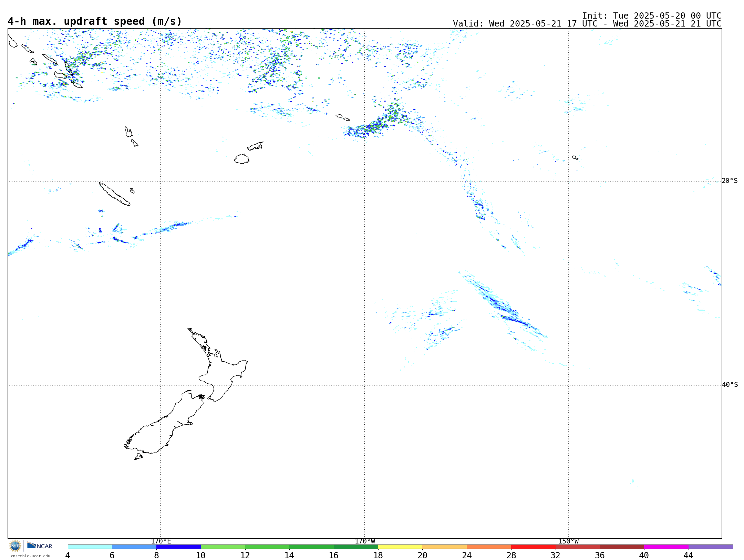The image size is (744, 560).
Task: Select the light cyan 4–6 m/s swatch
Action: (90, 547)
